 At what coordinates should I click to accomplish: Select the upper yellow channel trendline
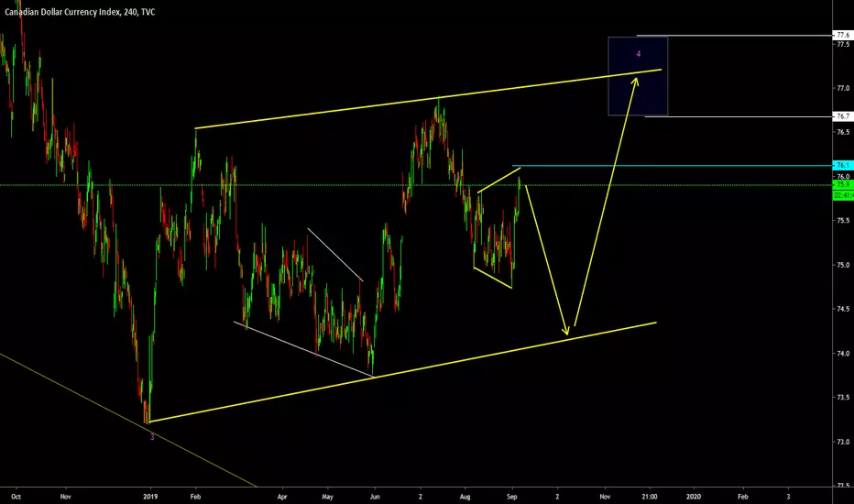[428, 99]
